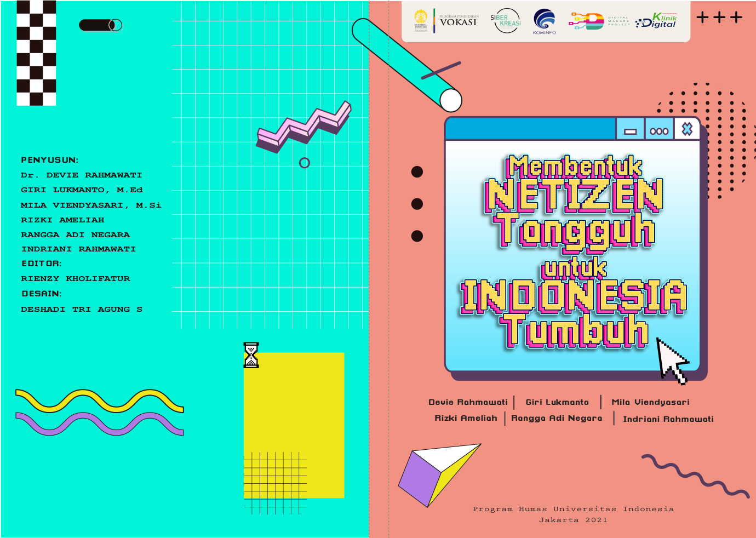The width and height of the screenshot is (756, 538).
Task: Click the word 'NETIZEN' in the title
Action: pos(574,196)
